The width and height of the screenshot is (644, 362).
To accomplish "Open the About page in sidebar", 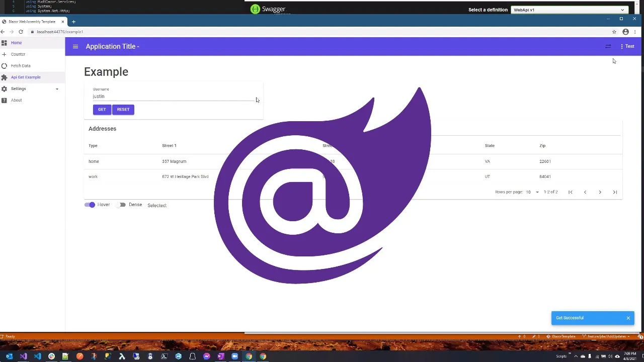I will click(32, 100).
